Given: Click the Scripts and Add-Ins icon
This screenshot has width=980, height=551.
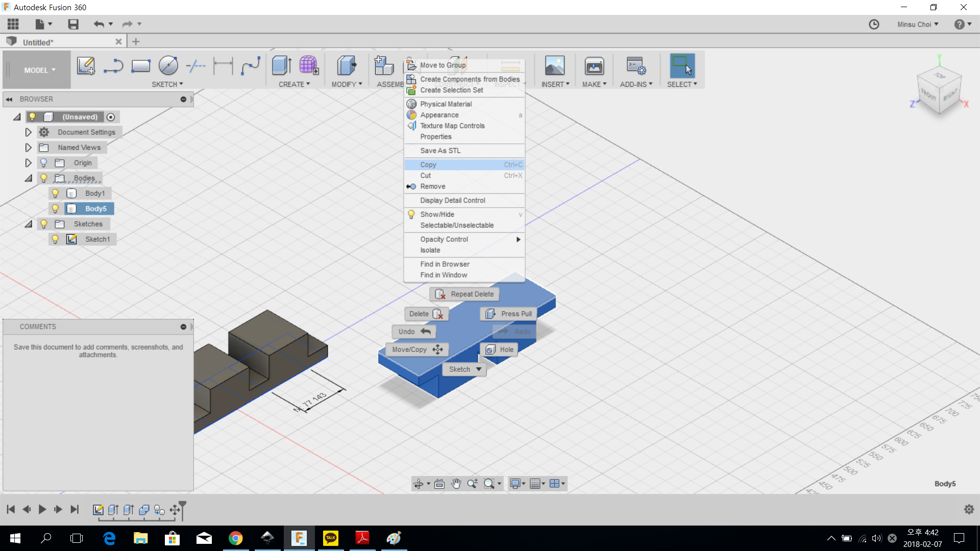Looking at the screenshot, I should (x=636, y=66).
